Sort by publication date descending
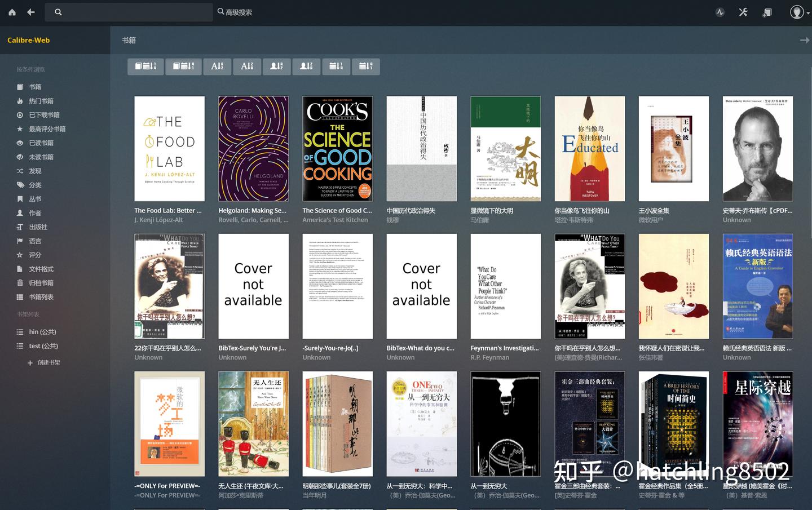The image size is (812, 510). 366,66
